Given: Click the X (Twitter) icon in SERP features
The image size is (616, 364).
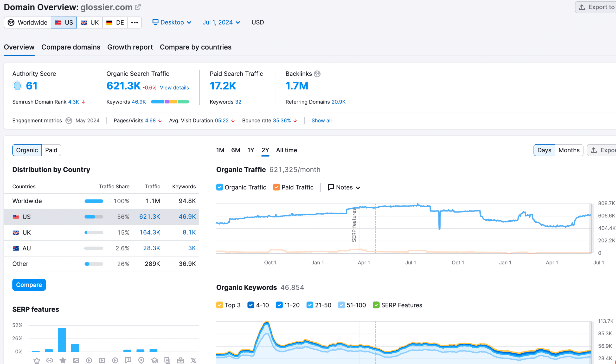Looking at the screenshot, I should pos(193,360).
